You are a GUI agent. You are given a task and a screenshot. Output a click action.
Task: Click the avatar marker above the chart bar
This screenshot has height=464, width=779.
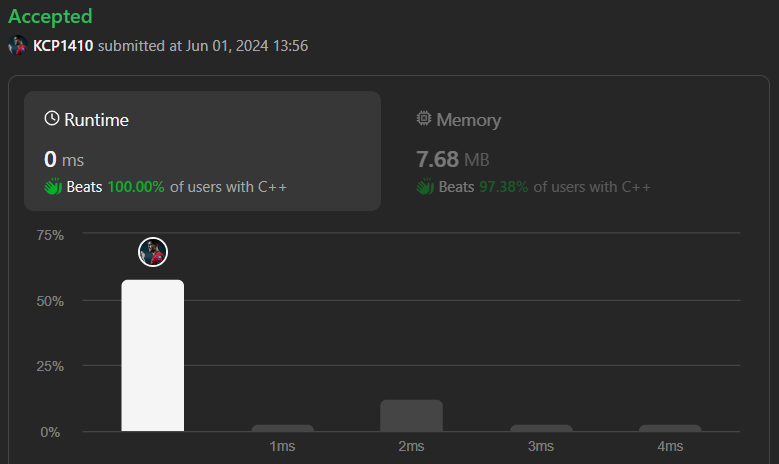(x=153, y=252)
